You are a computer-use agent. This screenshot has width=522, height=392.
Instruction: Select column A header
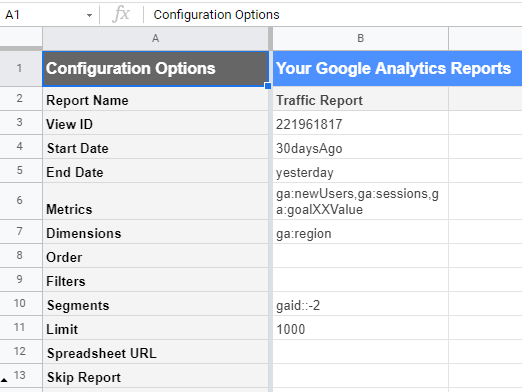(155, 39)
